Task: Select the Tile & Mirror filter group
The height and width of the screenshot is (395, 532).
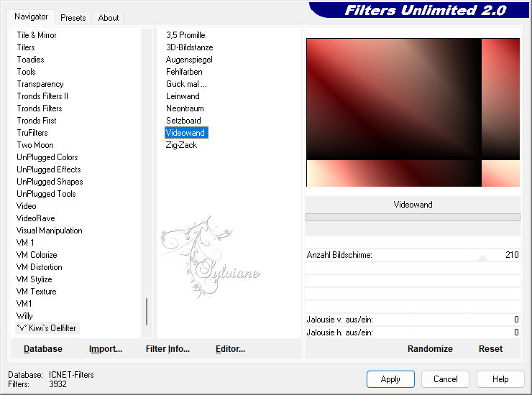Action: (37, 35)
